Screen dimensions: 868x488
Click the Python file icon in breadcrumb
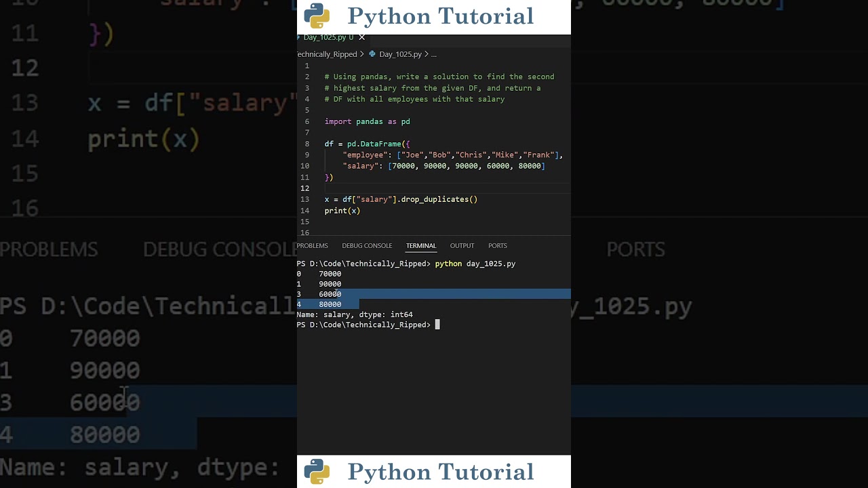[x=372, y=54]
